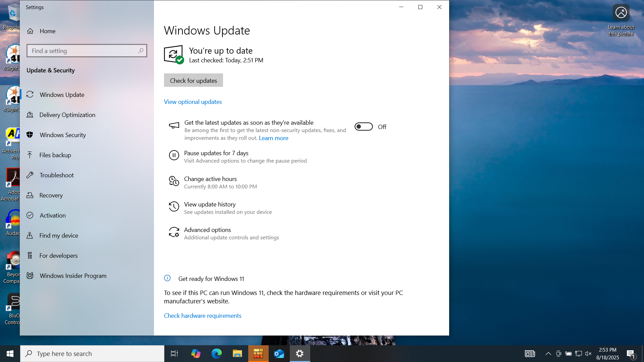Click the Recovery icon in sidebar
This screenshot has height=362, width=644.
coord(30,195)
